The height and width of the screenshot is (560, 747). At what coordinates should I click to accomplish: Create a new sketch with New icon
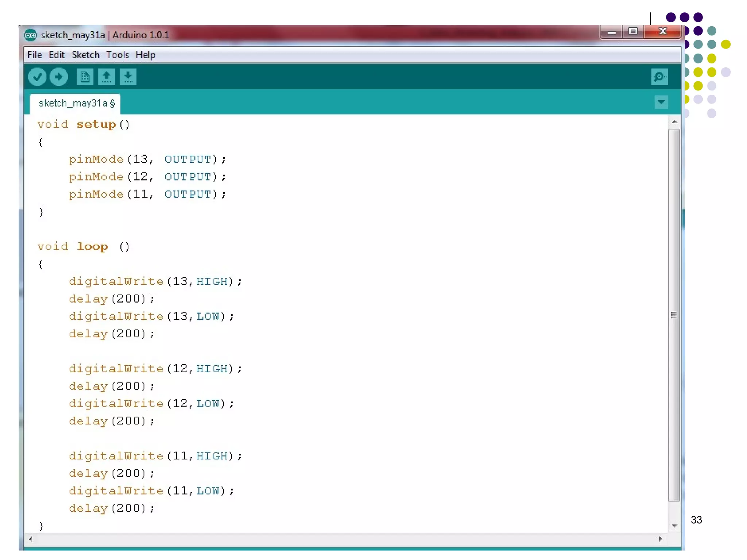point(85,77)
